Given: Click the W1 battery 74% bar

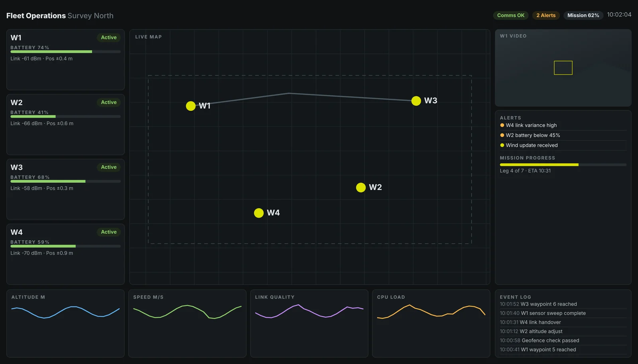Looking at the screenshot, I should click(65, 52).
